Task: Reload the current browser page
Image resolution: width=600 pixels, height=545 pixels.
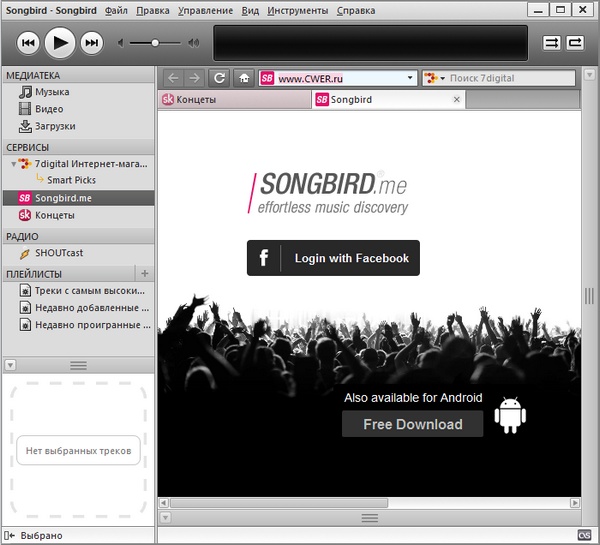Action: coord(219,78)
